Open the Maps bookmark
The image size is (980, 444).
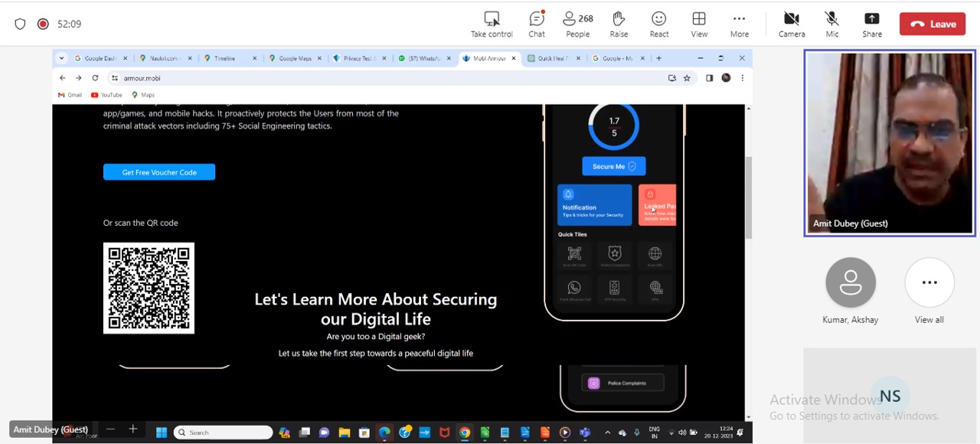pos(143,95)
